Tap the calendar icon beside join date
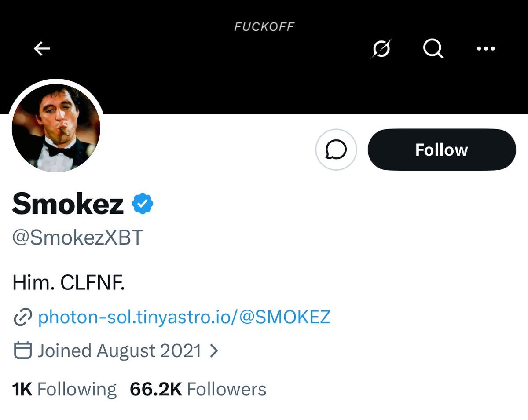Image resolution: width=528 pixels, height=420 pixels. [22, 351]
